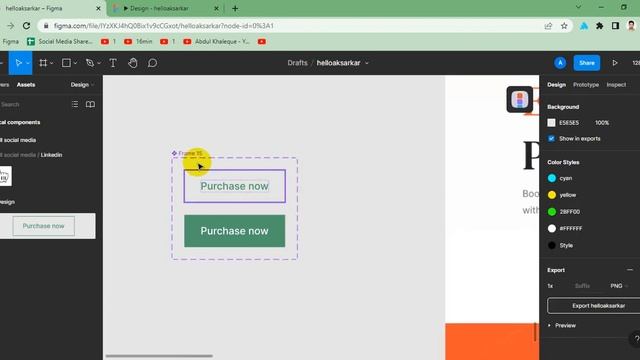This screenshot has height=360, width=640.
Task: Select the Pen tool
Action: [x=90, y=63]
